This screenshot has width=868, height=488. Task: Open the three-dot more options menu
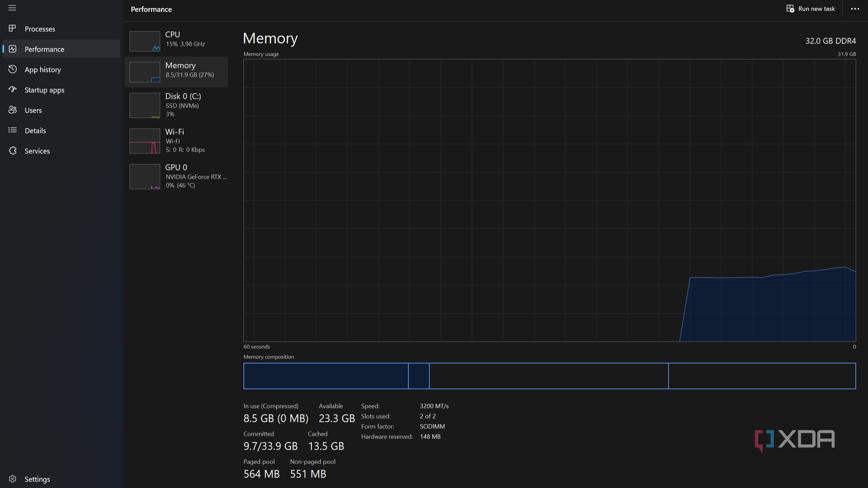coord(855,8)
